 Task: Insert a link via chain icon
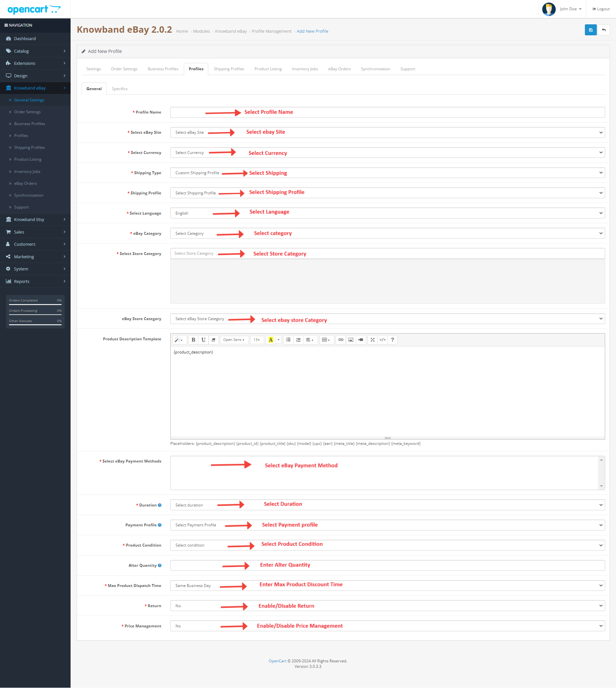341,340
